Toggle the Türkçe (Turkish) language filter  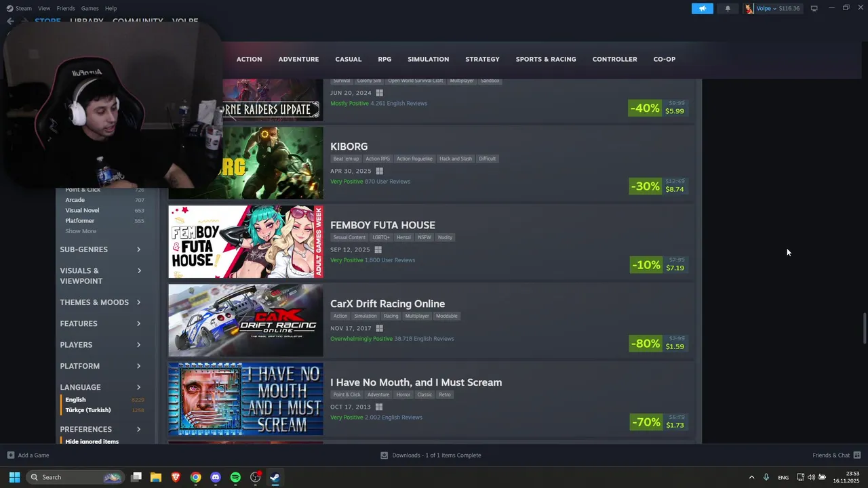pyautogui.click(x=104, y=410)
